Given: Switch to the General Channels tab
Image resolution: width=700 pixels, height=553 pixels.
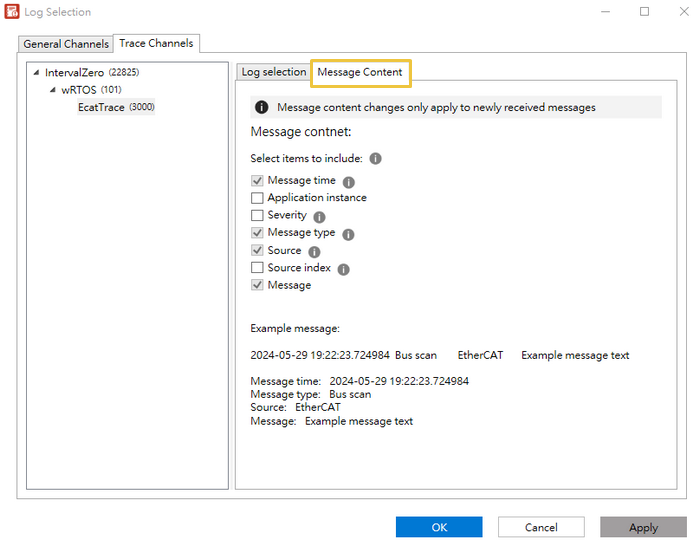Looking at the screenshot, I should (x=66, y=44).
